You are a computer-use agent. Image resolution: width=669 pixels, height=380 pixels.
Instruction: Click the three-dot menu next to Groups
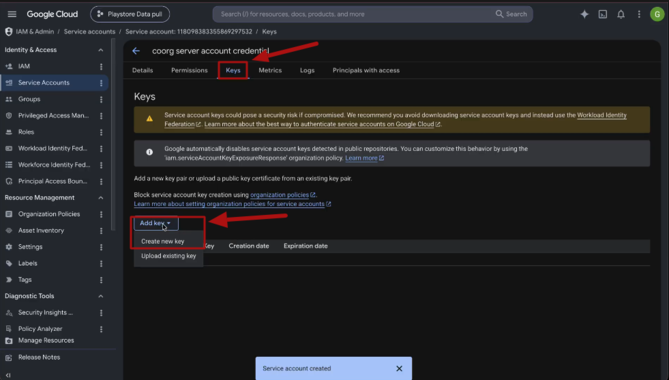(101, 99)
